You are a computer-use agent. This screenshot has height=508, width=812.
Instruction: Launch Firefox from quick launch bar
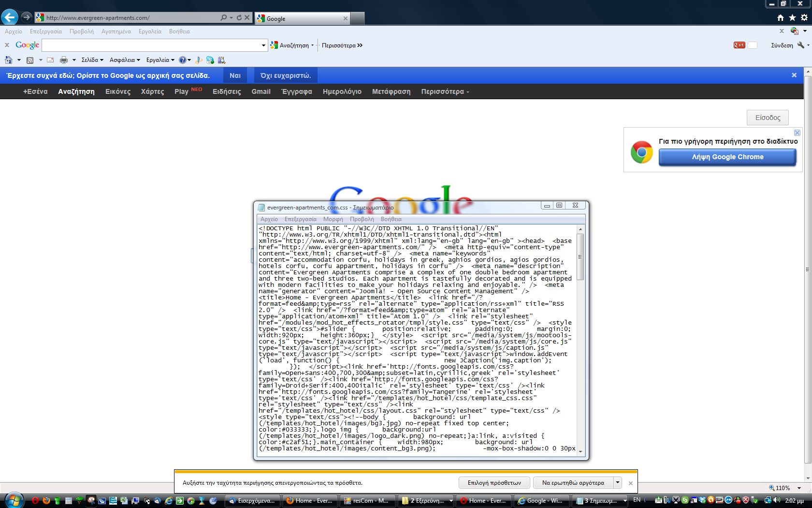pos(46,501)
